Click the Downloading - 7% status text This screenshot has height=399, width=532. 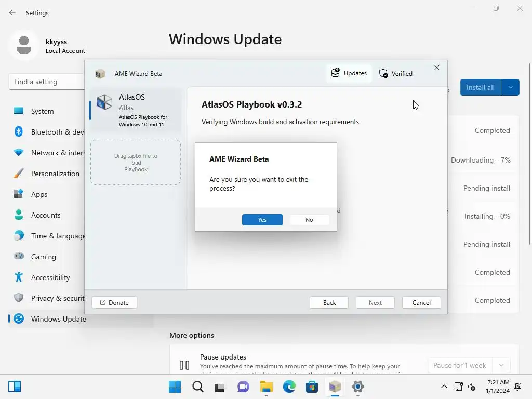click(x=481, y=160)
